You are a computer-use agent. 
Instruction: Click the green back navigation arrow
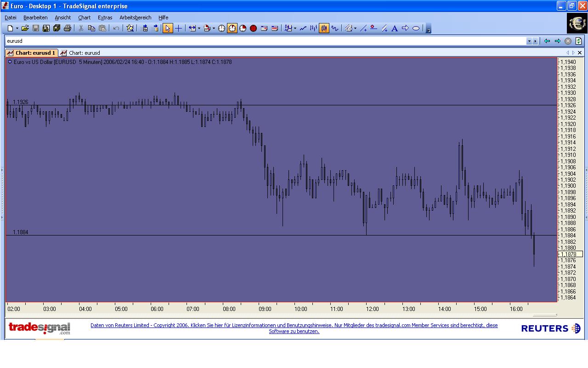click(547, 41)
